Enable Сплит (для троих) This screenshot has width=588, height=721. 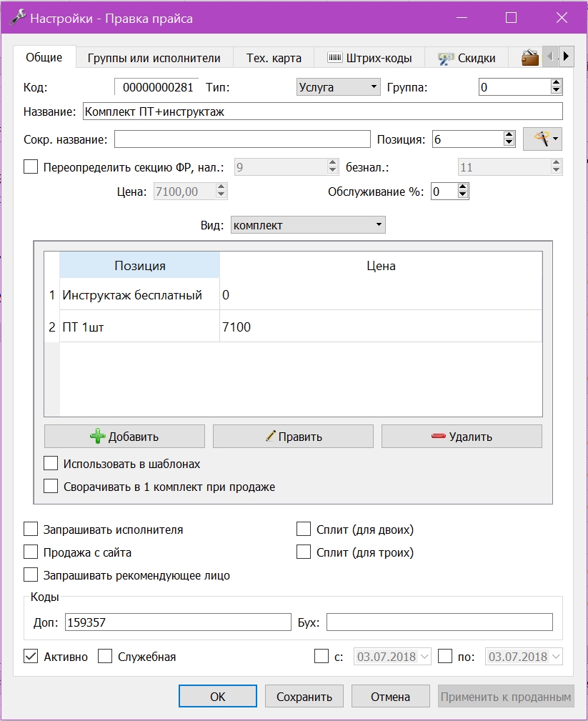pyautogui.click(x=304, y=552)
